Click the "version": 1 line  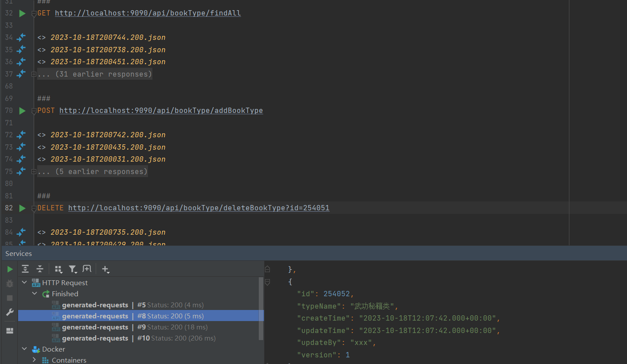[323, 355]
